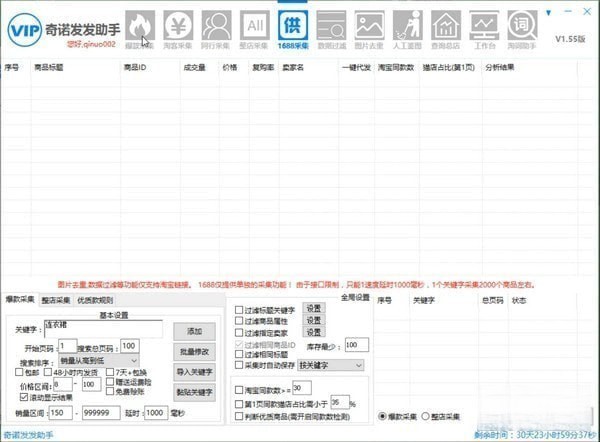Select the 整店采集 radio button
This screenshot has width=600, height=442.
coord(425,415)
